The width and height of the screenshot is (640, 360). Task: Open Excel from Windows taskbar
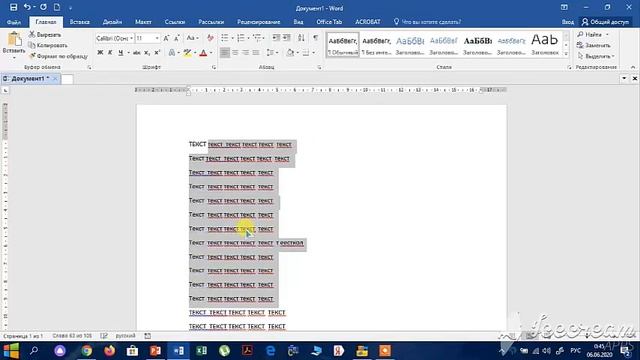[201, 351]
